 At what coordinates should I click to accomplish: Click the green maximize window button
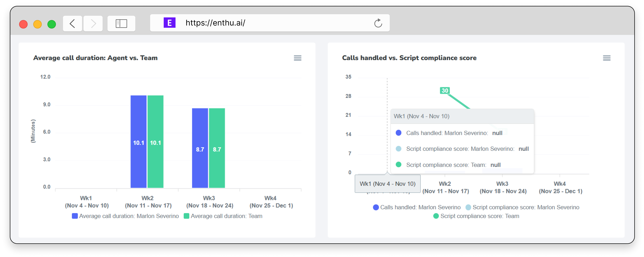pyautogui.click(x=52, y=24)
